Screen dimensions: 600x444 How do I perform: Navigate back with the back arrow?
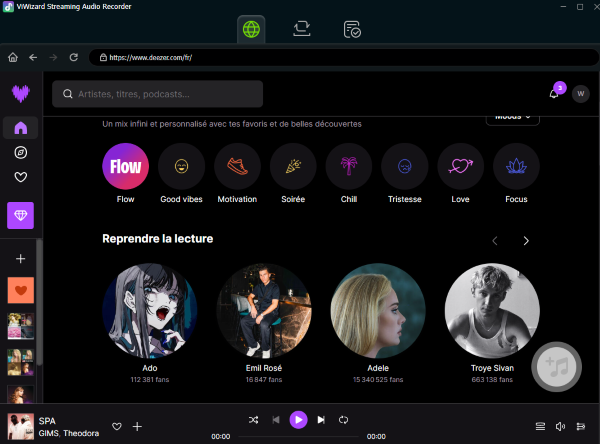[33, 57]
